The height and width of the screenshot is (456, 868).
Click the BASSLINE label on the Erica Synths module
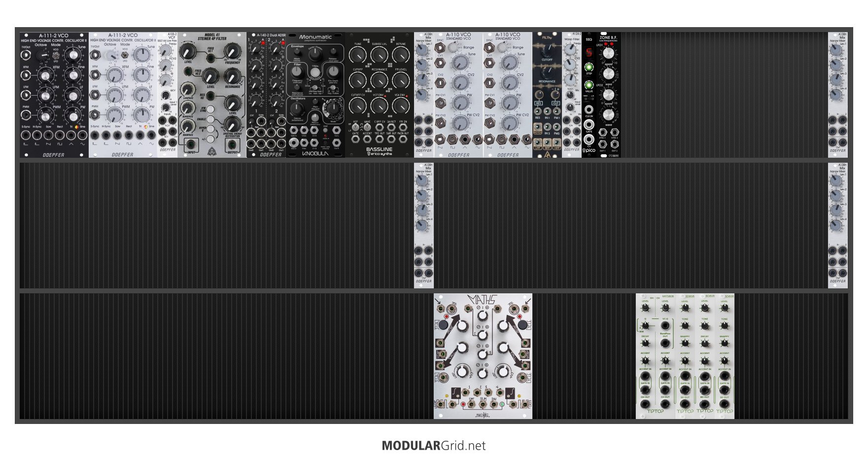(x=379, y=149)
